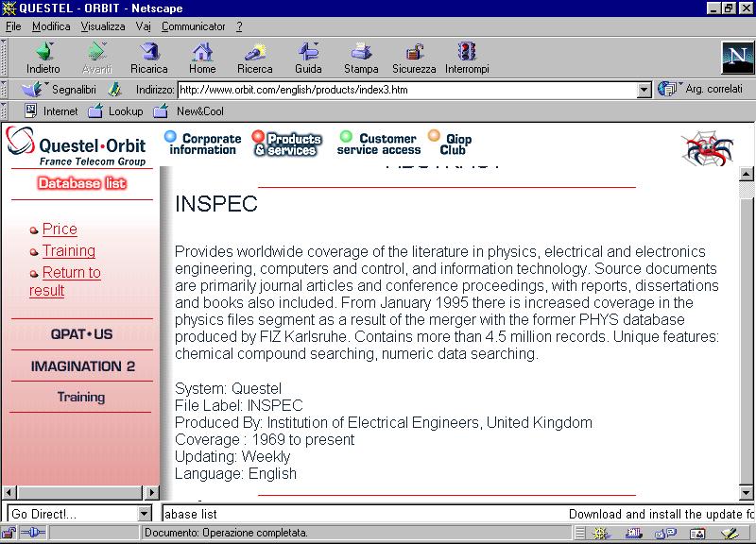The image size is (756, 544).
Task: Open the Visualizza menu
Action: (103, 26)
